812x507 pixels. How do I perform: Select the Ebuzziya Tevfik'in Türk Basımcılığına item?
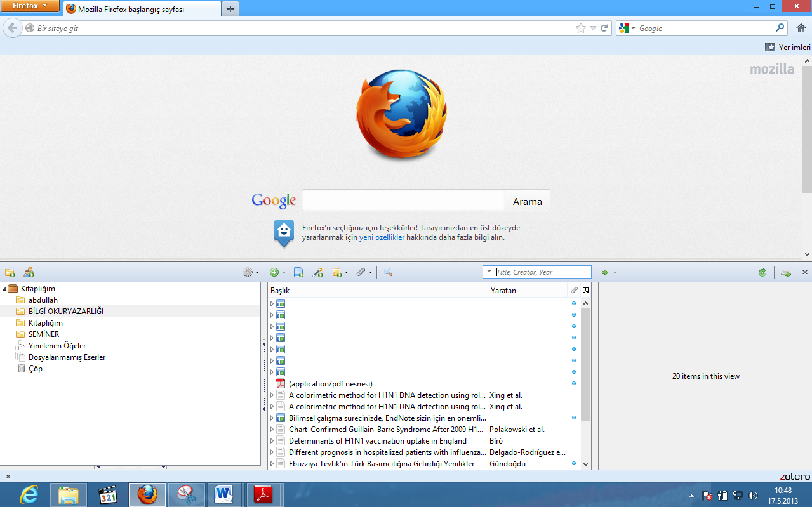pyautogui.click(x=382, y=464)
